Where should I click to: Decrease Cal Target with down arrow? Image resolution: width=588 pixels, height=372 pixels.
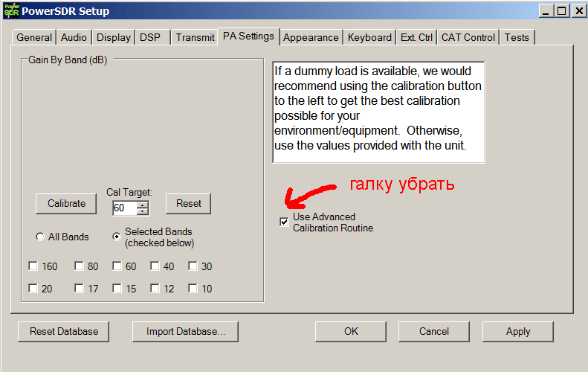click(x=143, y=212)
